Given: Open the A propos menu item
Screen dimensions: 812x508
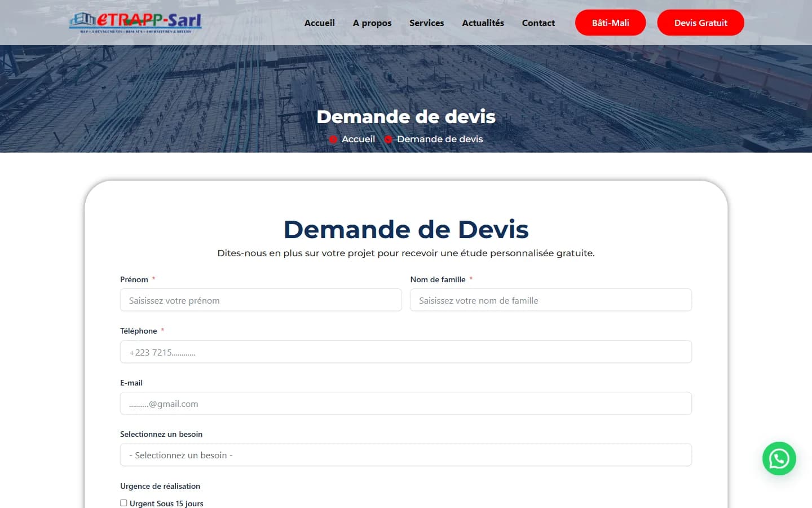Looking at the screenshot, I should click(372, 23).
